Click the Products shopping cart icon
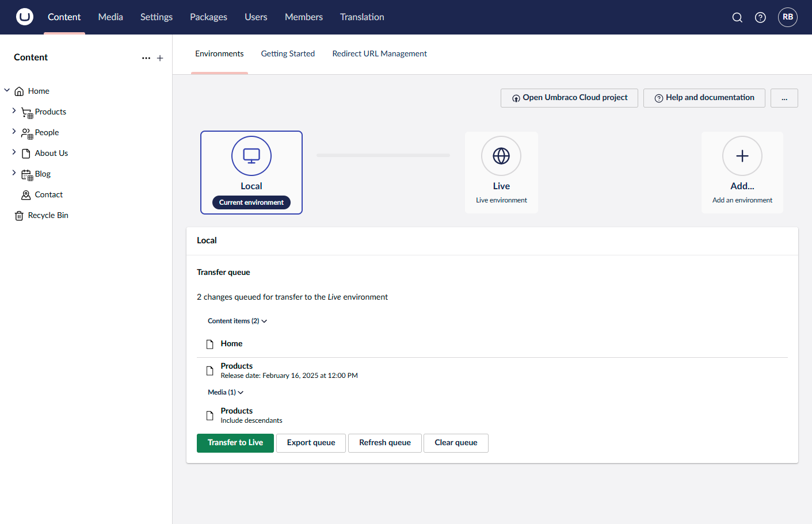This screenshot has height=524, width=812. point(27,112)
